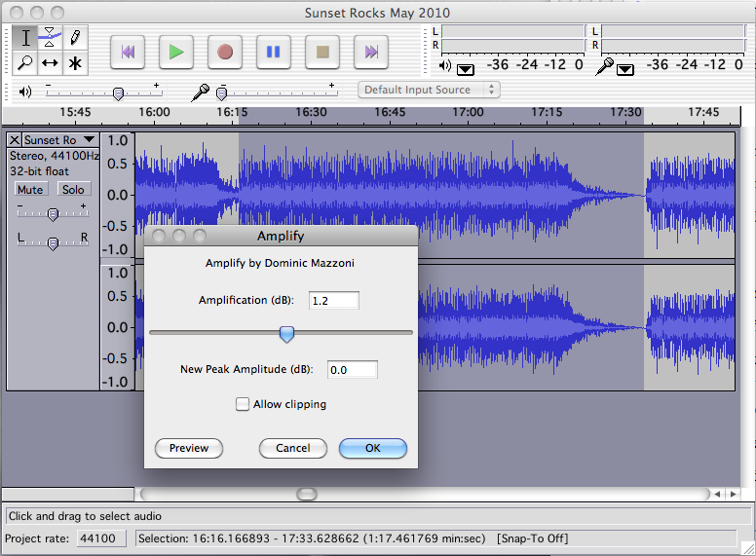
Task: Click the blue Pause button
Action: coord(274,52)
